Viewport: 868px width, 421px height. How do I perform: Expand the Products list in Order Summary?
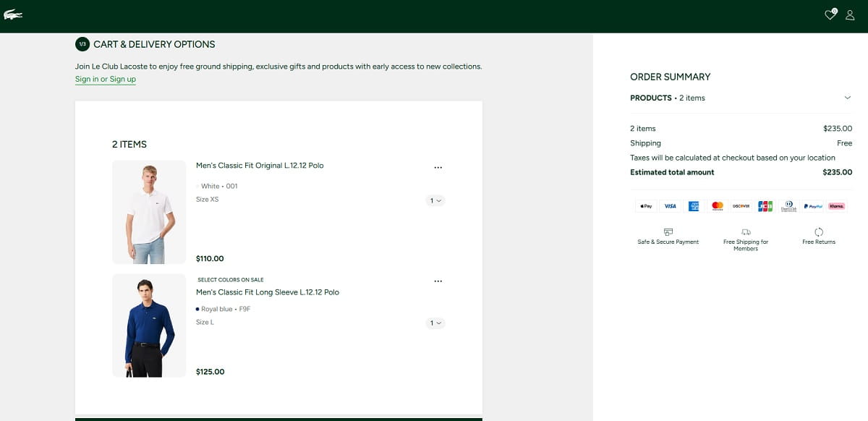tap(848, 98)
